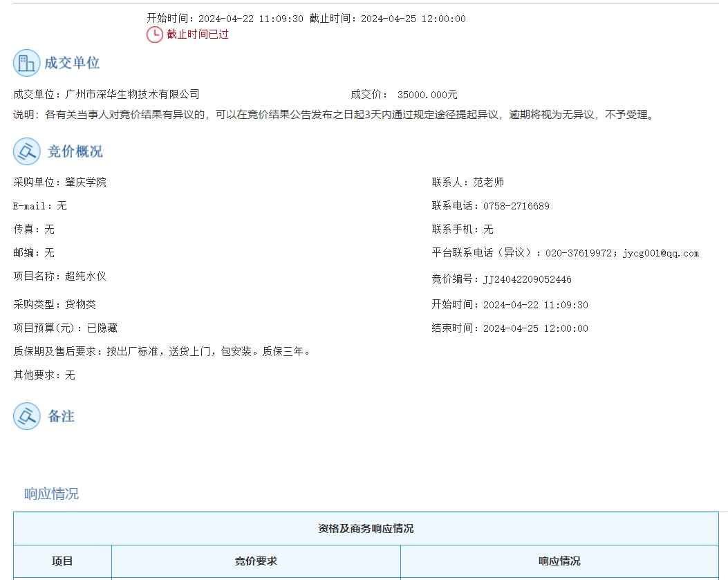This screenshot has width=728, height=580.
Task: Click bid number JJ24042209052446
Action: click(x=527, y=280)
